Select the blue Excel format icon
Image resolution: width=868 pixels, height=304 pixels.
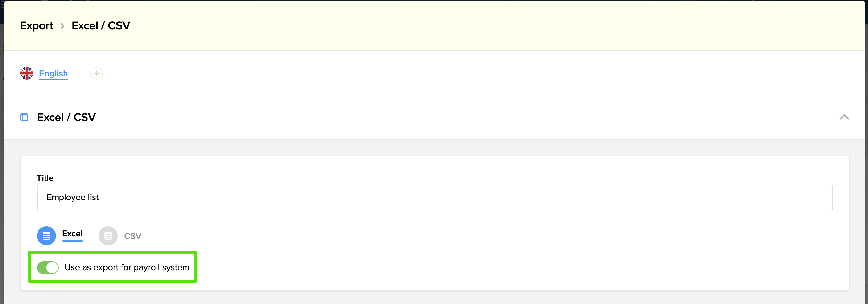tap(46, 236)
